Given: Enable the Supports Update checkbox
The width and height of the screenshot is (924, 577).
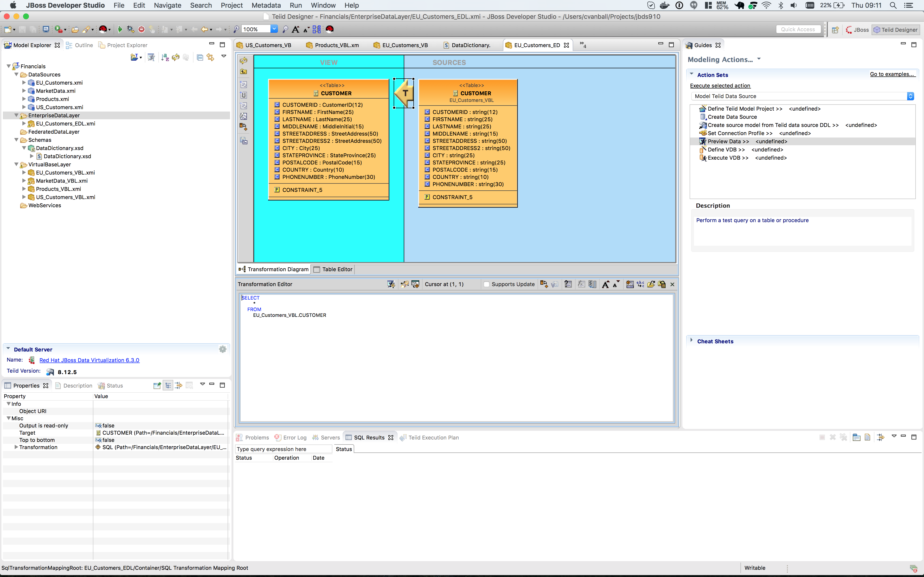Looking at the screenshot, I should click(x=487, y=284).
